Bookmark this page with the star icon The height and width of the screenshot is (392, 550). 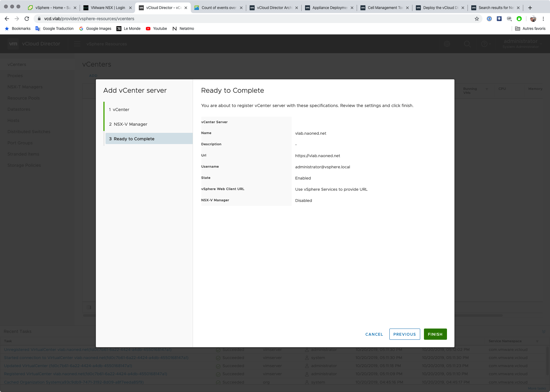tap(477, 19)
